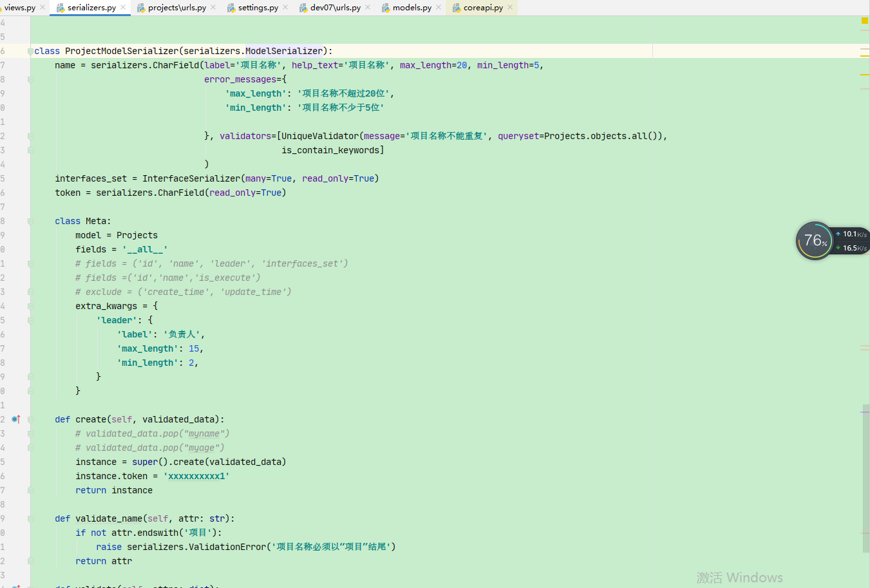
Task: Switch to the dev07\urls.py tab
Action: point(336,8)
